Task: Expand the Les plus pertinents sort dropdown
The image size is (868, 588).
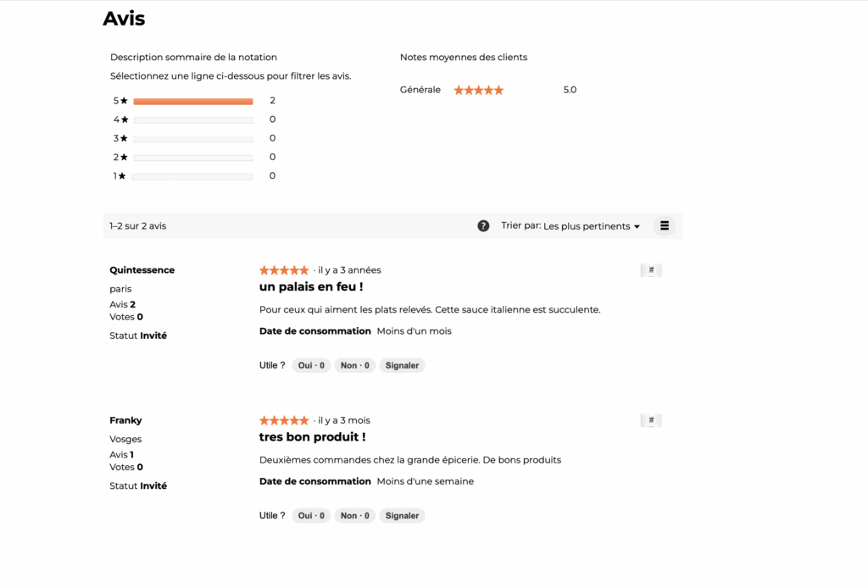Action: tap(591, 226)
